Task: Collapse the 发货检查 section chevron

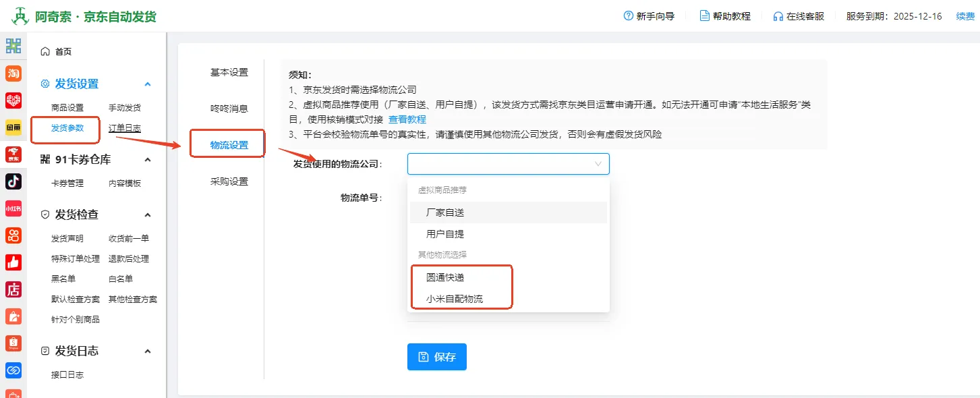Action: click(148, 215)
